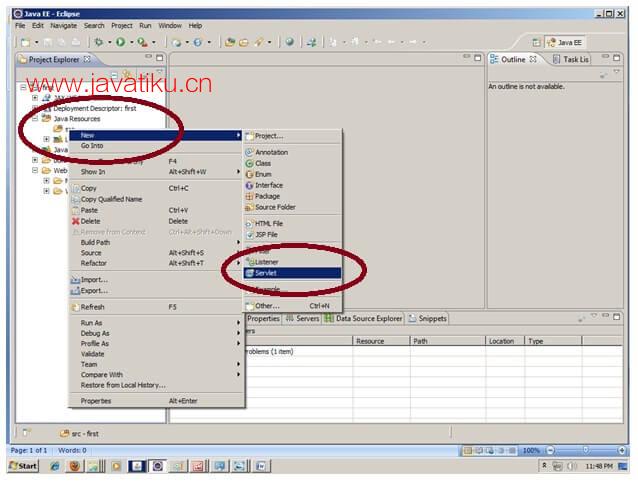Click the Windows Start button
This screenshot has height=482, width=638.
pyautogui.click(x=24, y=466)
